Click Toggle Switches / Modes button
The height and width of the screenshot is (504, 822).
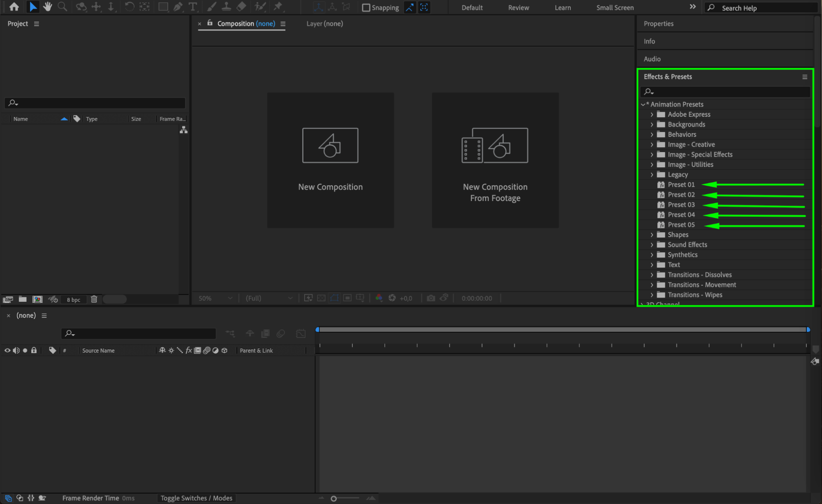pos(196,498)
